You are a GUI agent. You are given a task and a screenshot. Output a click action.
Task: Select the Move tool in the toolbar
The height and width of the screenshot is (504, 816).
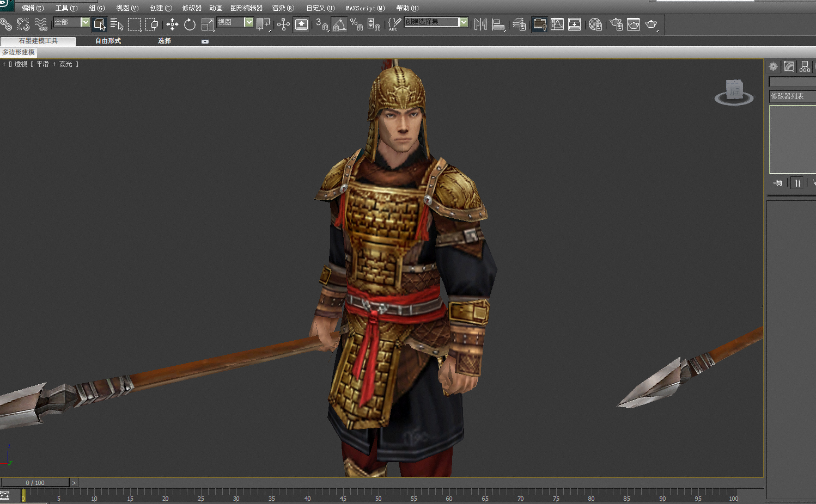[172, 24]
